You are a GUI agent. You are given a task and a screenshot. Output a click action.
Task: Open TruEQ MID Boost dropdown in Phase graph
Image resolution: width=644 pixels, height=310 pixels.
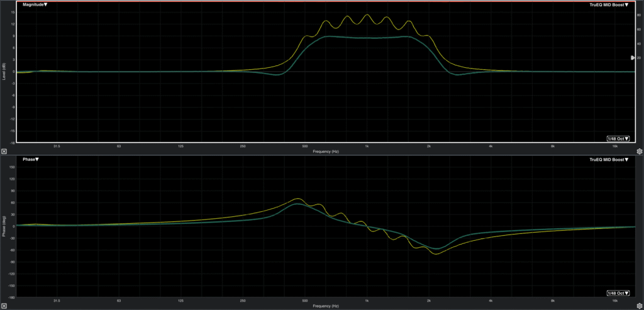coord(609,159)
